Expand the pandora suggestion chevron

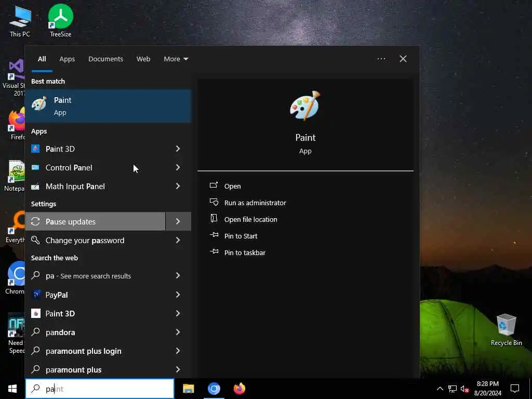(x=178, y=332)
